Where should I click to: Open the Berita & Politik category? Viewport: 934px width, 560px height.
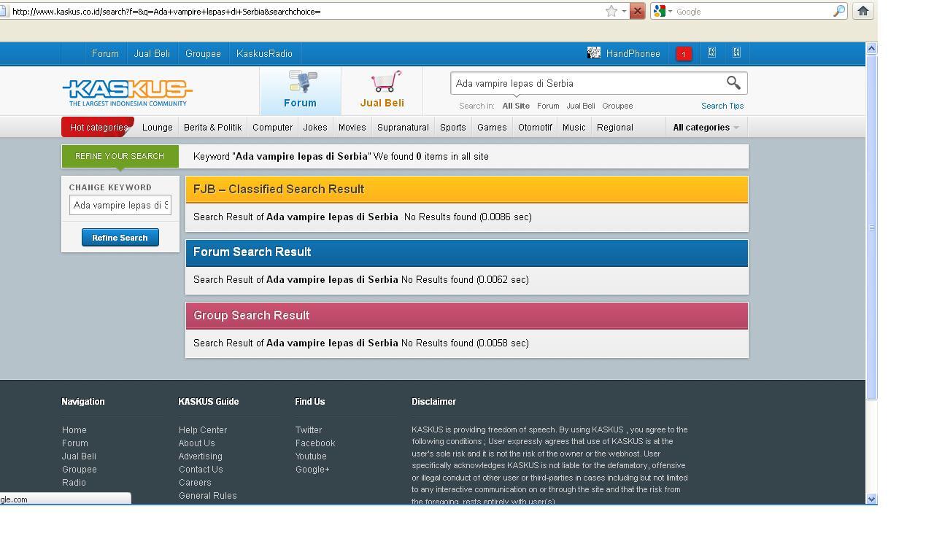click(x=212, y=127)
